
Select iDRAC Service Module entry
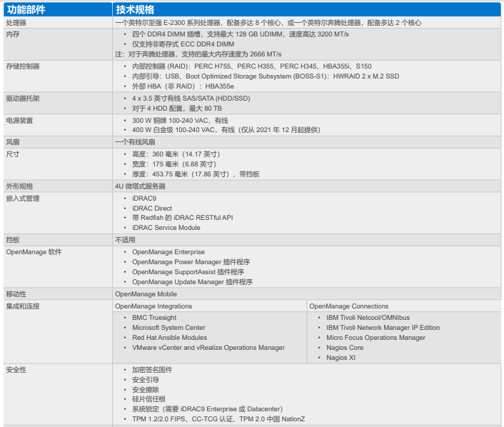pyautogui.click(x=166, y=228)
